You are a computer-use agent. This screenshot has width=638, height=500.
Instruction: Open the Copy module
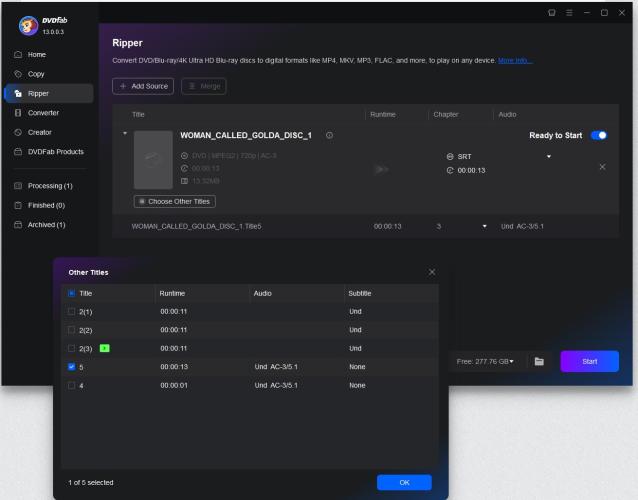point(36,74)
